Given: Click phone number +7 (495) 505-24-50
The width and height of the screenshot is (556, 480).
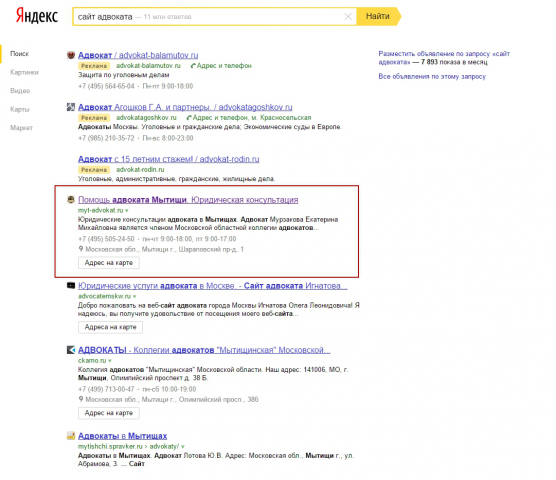Looking at the screenshot, I should point(106,239).
